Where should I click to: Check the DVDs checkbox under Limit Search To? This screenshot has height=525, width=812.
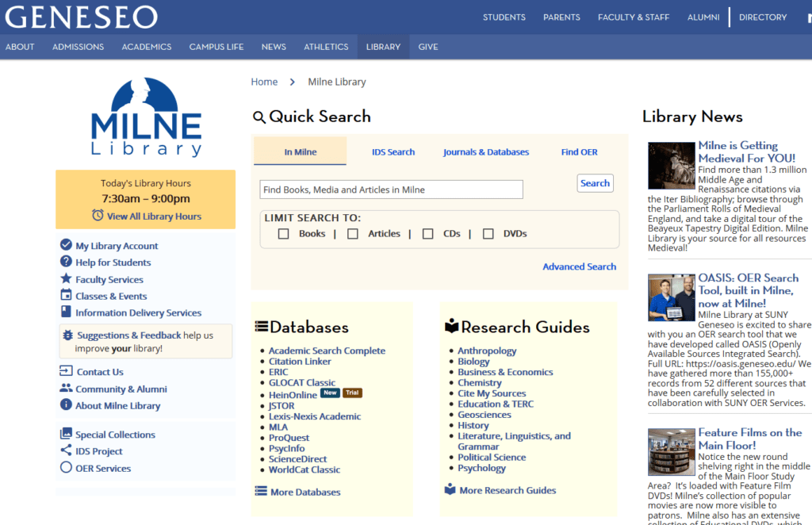[x=488, y=233]
